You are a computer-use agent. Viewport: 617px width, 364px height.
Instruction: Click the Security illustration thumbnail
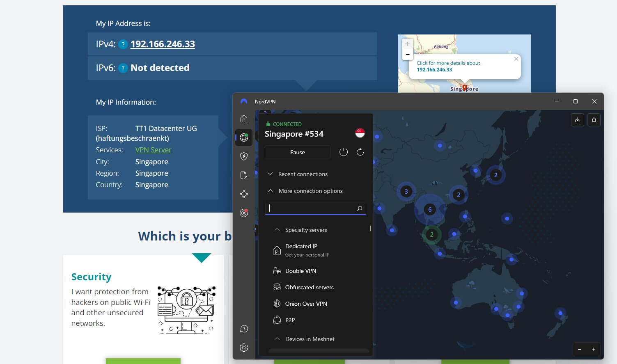coord(186,310)
